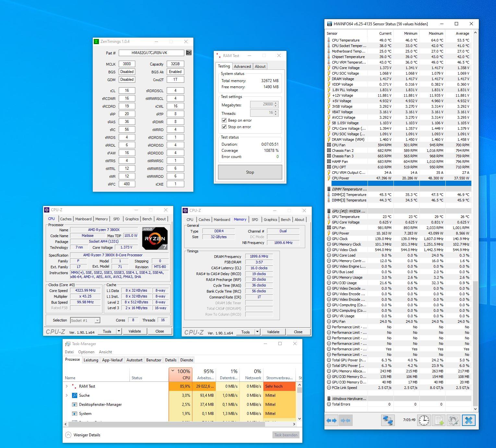Expand the RAM Test process row
Screen dimensions: 496x448
67,386
